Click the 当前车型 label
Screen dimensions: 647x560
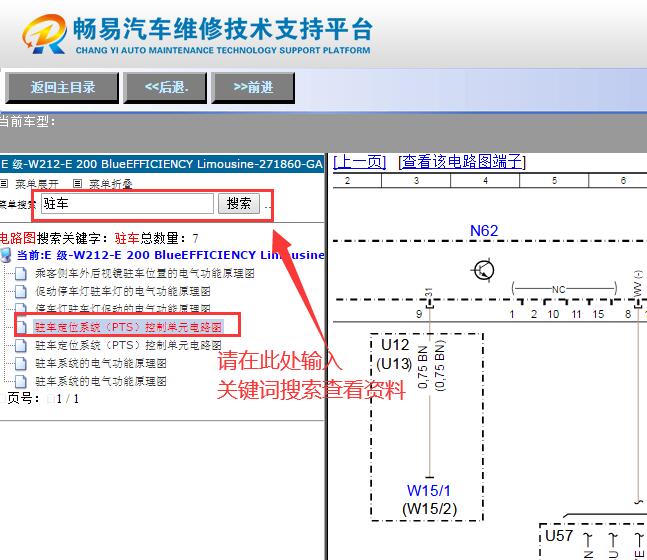pyautogui.click(x=27, y=122)
